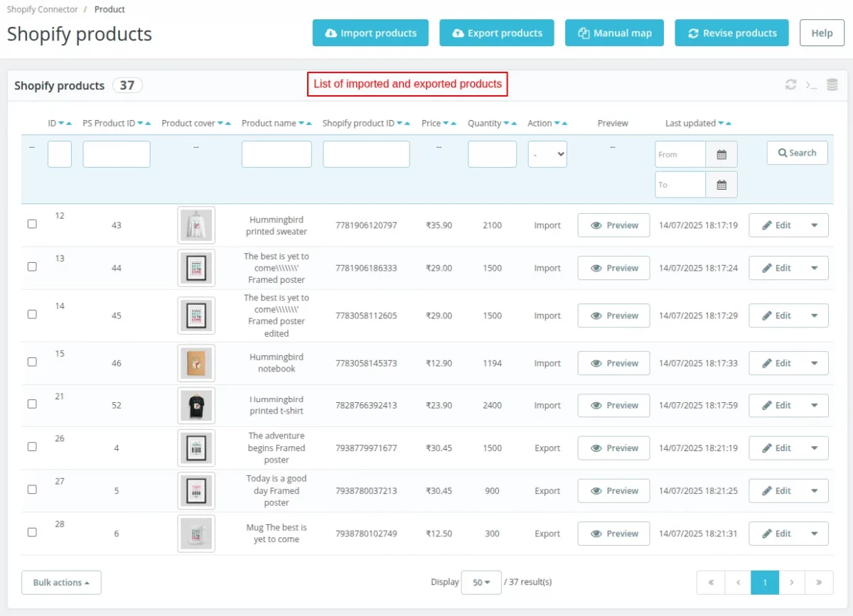This screenshot has height=616, width=853.
Task: Click the Product breadcrumb item
Action: click(x=109, y=9)
